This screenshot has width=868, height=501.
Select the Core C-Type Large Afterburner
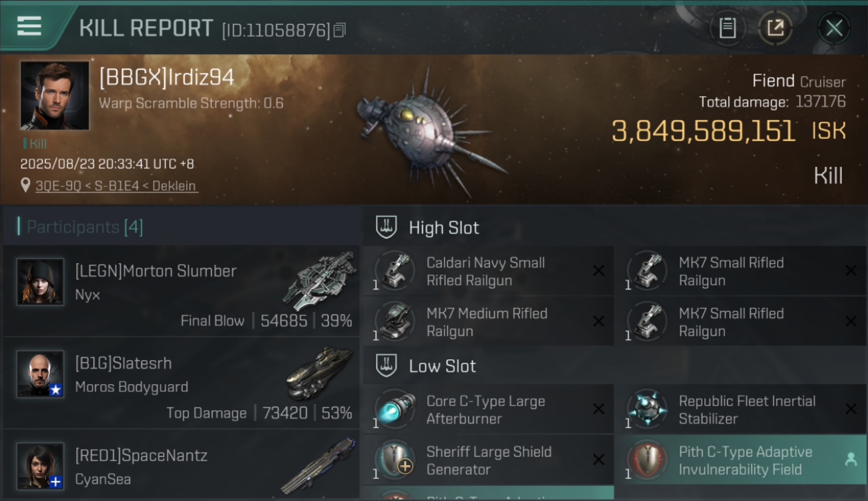(489, 409)
